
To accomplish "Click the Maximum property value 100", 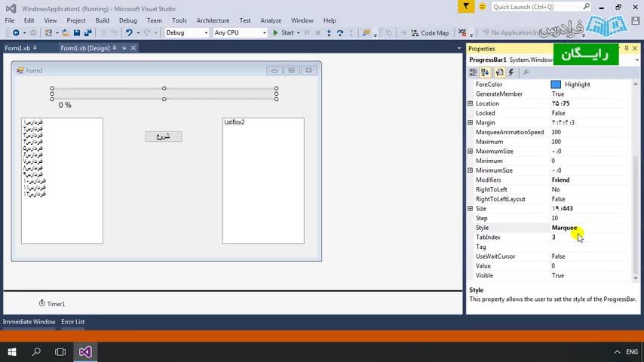I will [557, 142].
